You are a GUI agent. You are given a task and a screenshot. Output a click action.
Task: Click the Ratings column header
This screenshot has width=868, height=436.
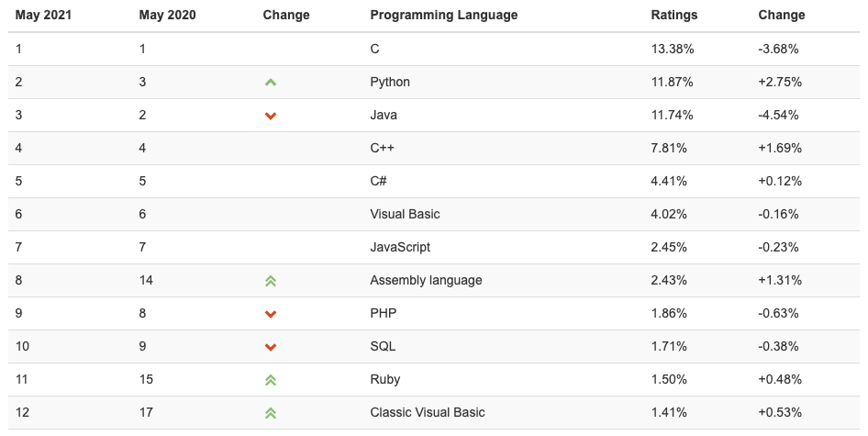674,15
